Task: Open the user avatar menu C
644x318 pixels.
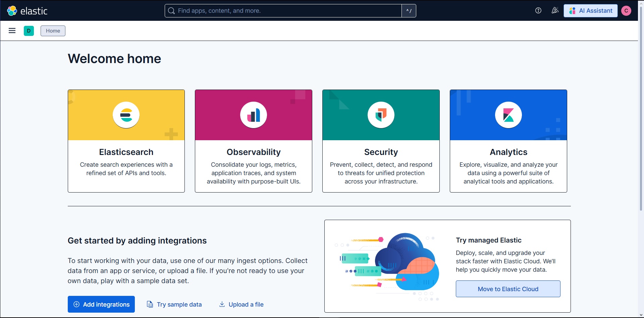Action: tap(626, 11)
